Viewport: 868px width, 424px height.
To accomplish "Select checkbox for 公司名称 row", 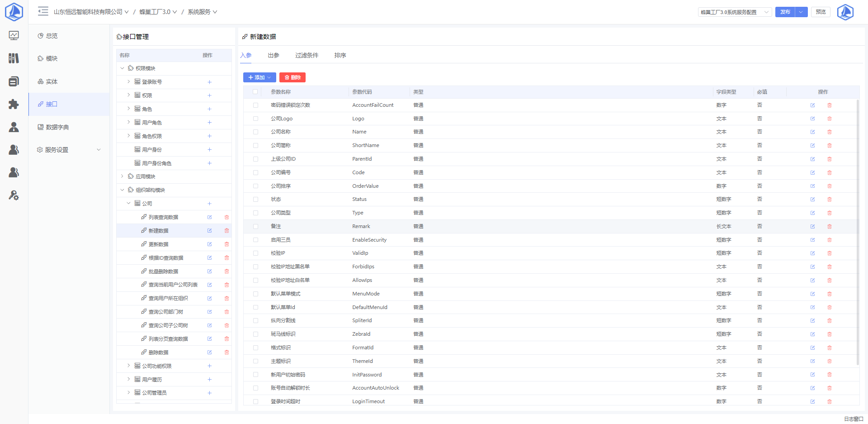I will pyautogui.click(x=255, y=132).
